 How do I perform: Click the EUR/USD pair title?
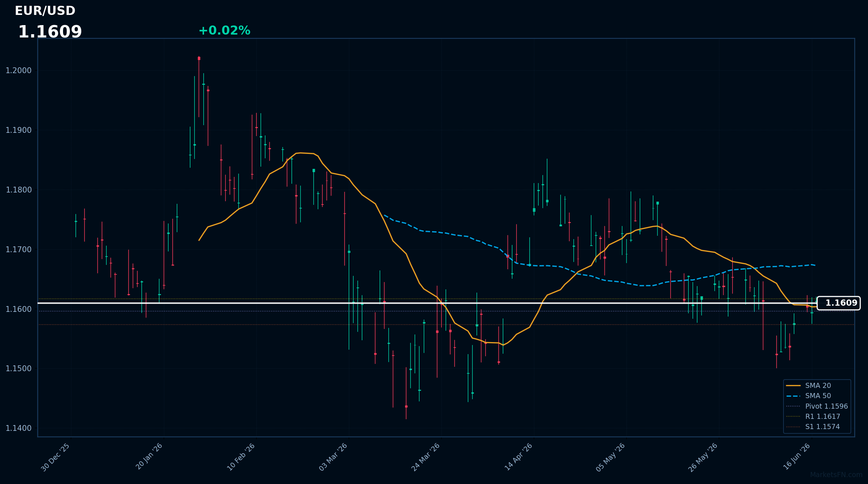pyautogui.click(x=45, y=11)
